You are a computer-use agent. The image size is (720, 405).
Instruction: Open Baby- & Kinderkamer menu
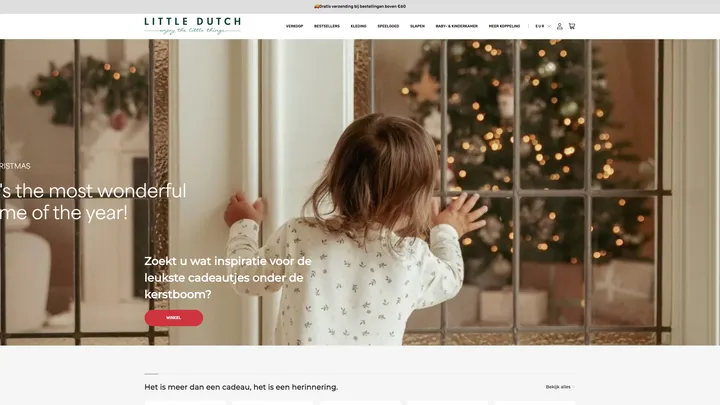[457, 26]
